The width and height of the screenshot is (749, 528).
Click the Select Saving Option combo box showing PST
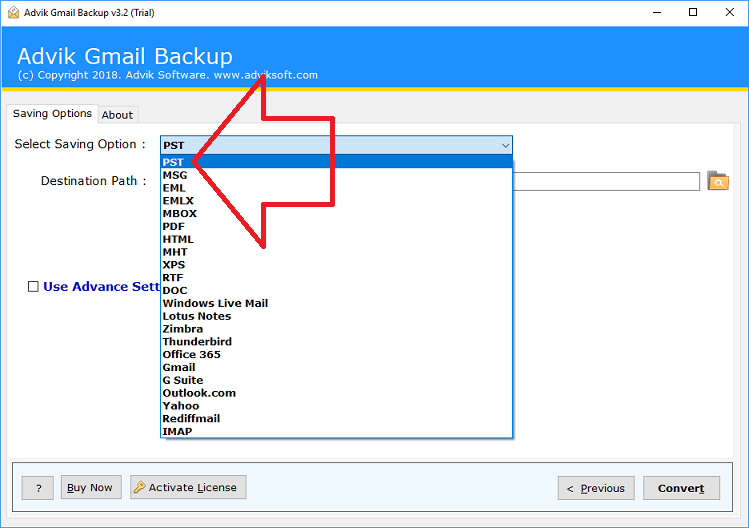tap(336, 145)
